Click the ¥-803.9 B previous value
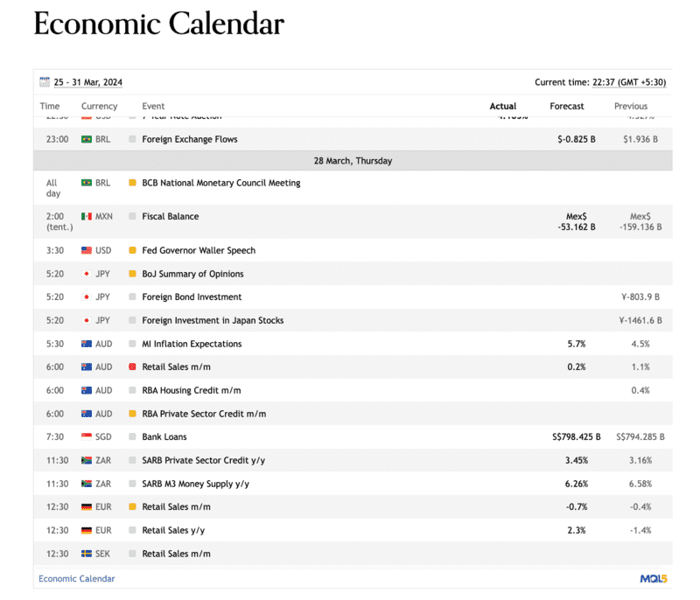Viewport: 700px width, 600px height. pyautogui.click(x=640, y=297)
